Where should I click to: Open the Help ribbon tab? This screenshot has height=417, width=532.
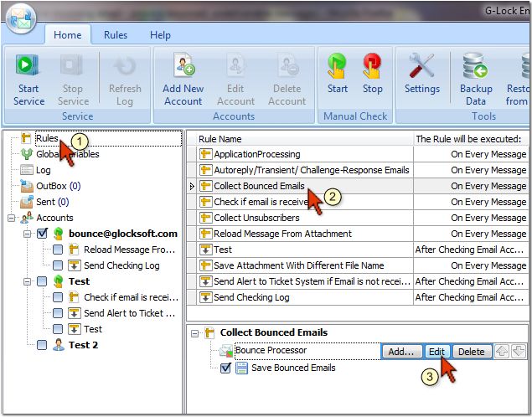click(x=160, y=35)
